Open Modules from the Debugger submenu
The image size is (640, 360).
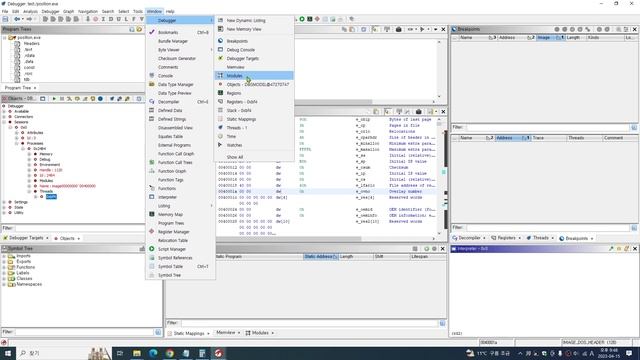coord(253,76)
